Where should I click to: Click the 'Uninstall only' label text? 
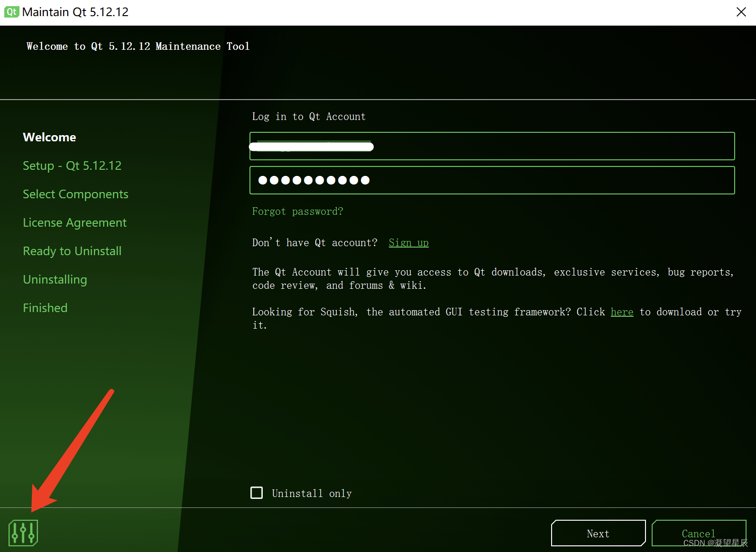coord(312,493)
